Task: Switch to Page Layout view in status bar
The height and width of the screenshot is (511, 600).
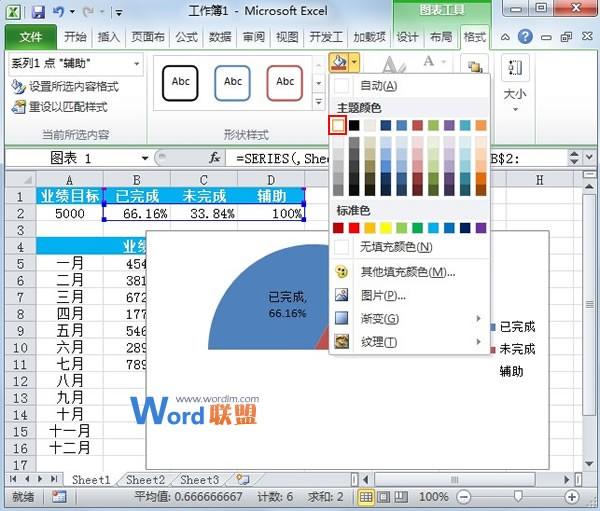Action: pyautogui.click(x=385, y=496)
